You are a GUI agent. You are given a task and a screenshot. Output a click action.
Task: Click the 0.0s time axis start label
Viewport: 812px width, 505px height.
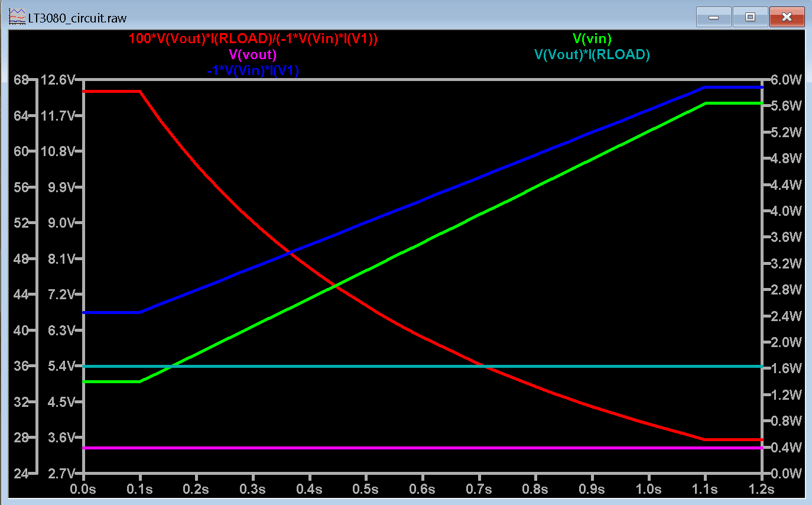[83, 490]
